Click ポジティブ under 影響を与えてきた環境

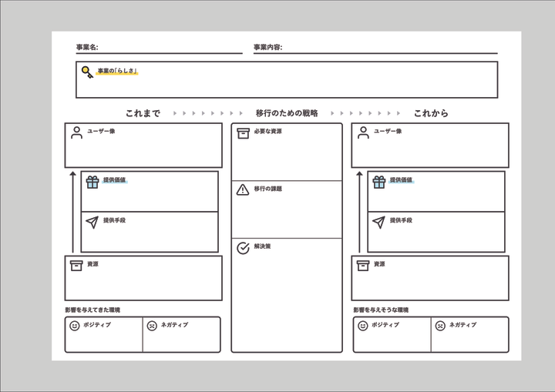97,324
